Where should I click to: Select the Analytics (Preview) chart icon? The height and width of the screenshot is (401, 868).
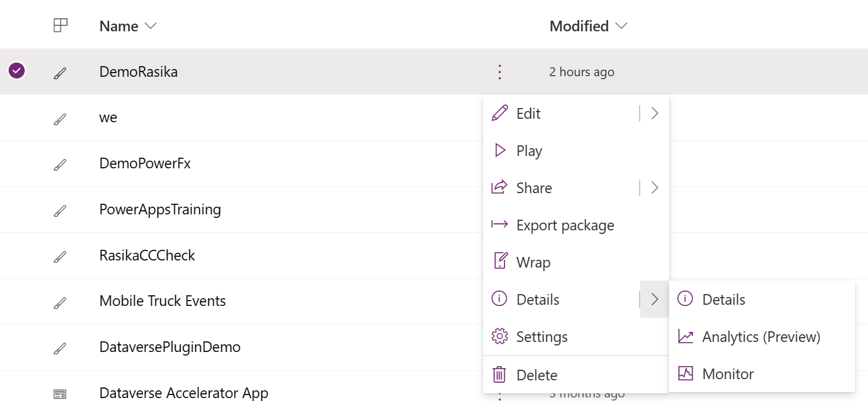685,336
